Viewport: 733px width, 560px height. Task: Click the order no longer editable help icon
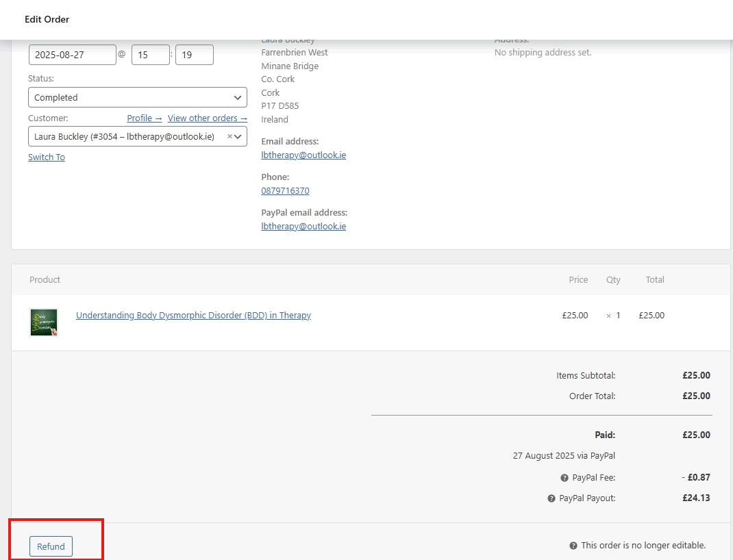573,546
